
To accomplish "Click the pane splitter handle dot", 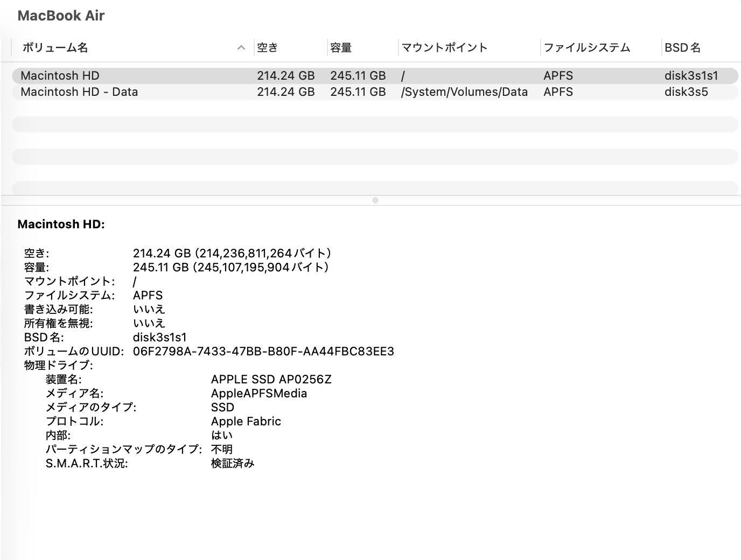I will [375, 200].
